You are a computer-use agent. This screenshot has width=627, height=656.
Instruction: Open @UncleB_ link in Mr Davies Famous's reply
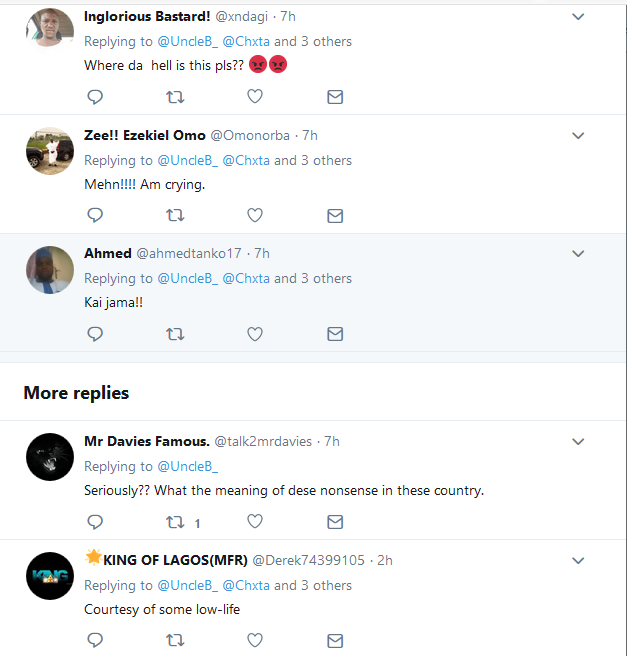[x=187, y=466]
